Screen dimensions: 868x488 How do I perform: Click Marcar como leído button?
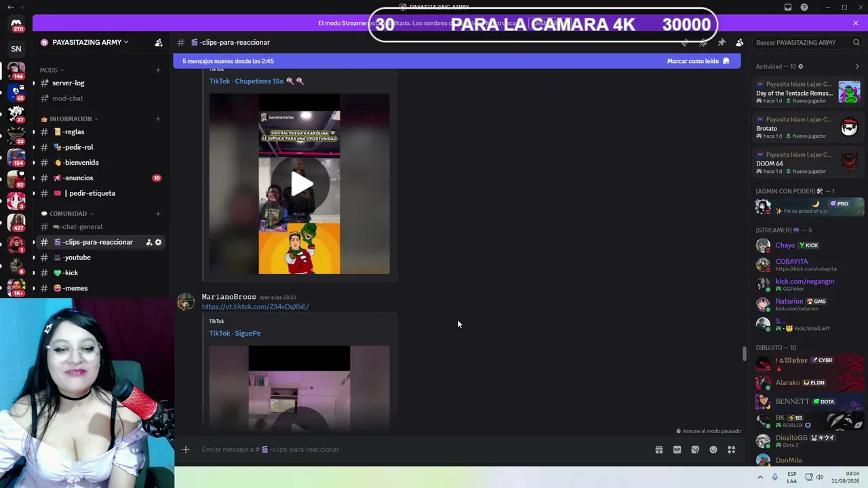698,61
